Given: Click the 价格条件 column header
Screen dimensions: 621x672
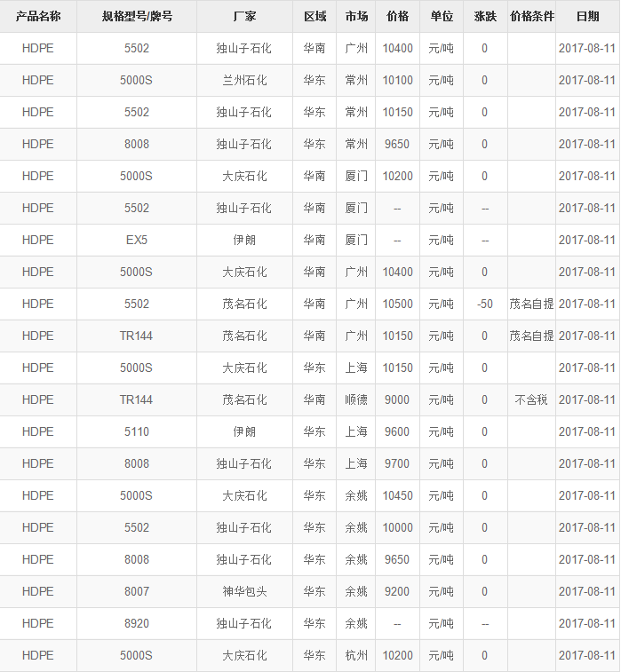Looking at the screenshot, I should pyautogui.click(x=532, y=16).
